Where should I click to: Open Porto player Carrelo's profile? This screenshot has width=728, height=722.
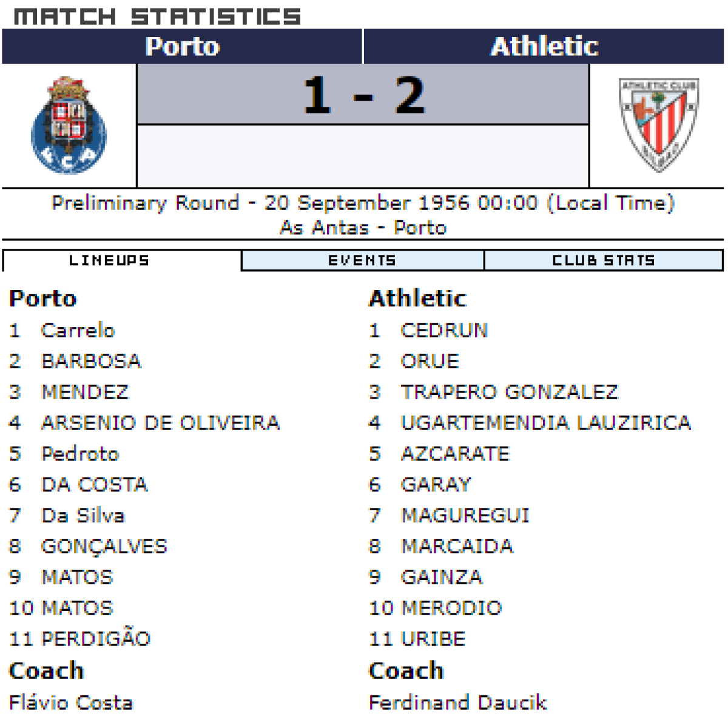(78, 330)
